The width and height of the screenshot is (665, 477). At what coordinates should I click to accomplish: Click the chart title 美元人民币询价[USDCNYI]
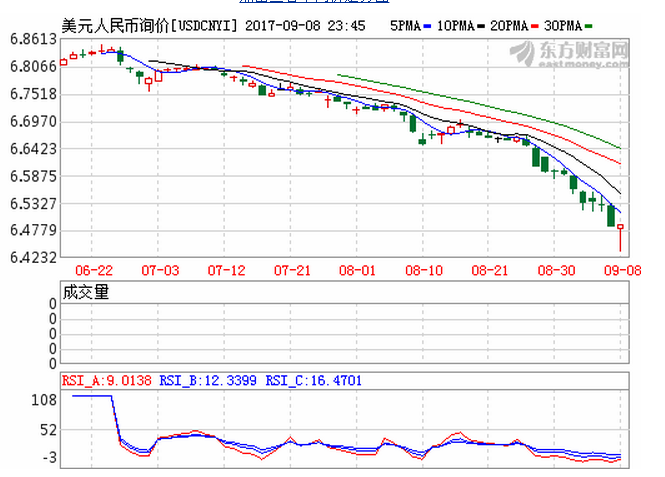[150, 26]
